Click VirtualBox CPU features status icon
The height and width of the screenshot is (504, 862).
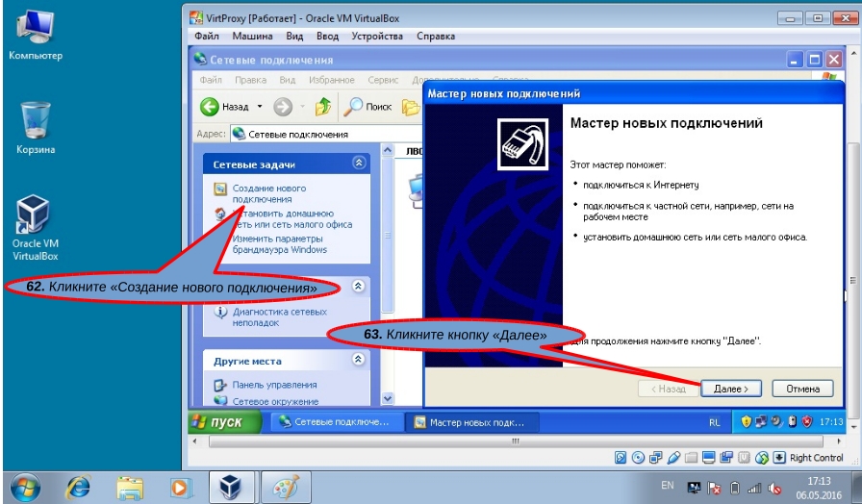pos(744,457)
